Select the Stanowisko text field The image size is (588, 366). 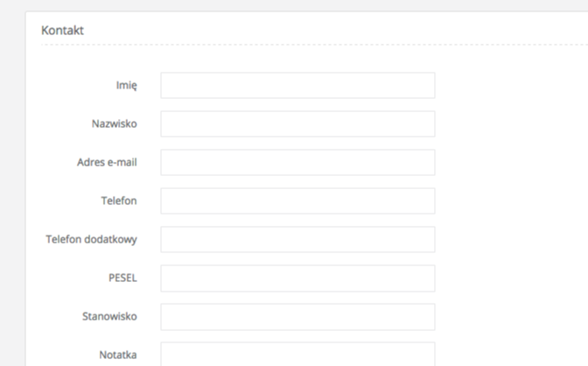pyautogui.click(x=297, y=317)
